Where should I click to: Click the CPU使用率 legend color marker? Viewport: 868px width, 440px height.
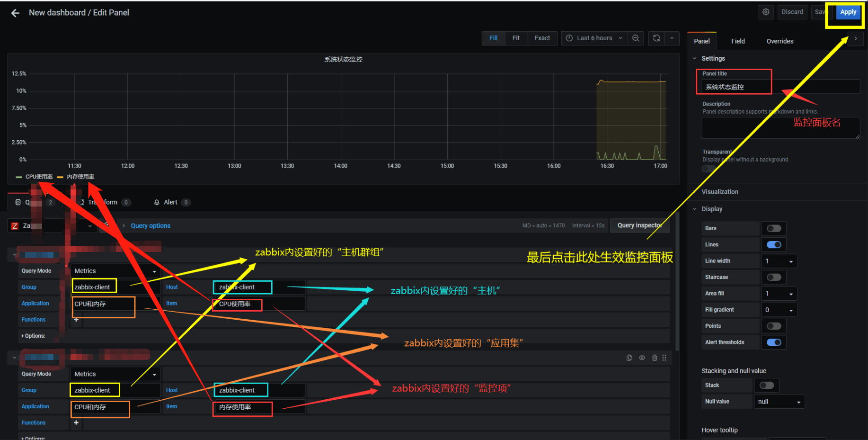(19, 177)
